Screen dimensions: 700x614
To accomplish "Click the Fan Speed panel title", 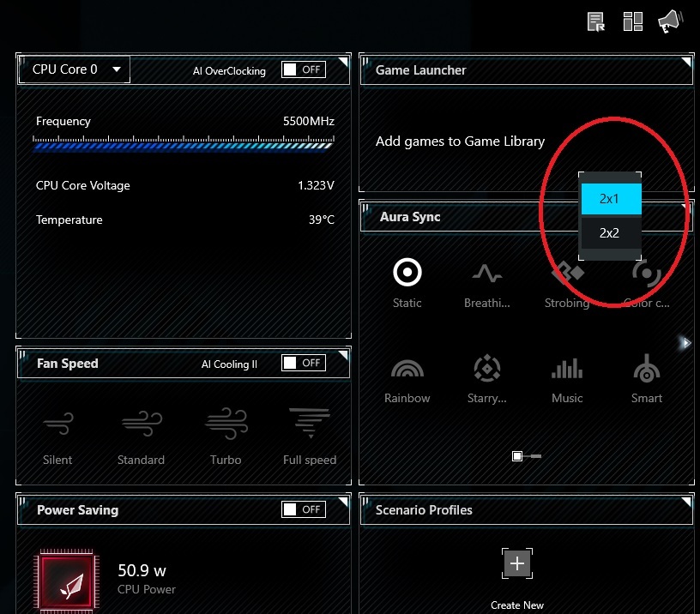I will [68, 364].
